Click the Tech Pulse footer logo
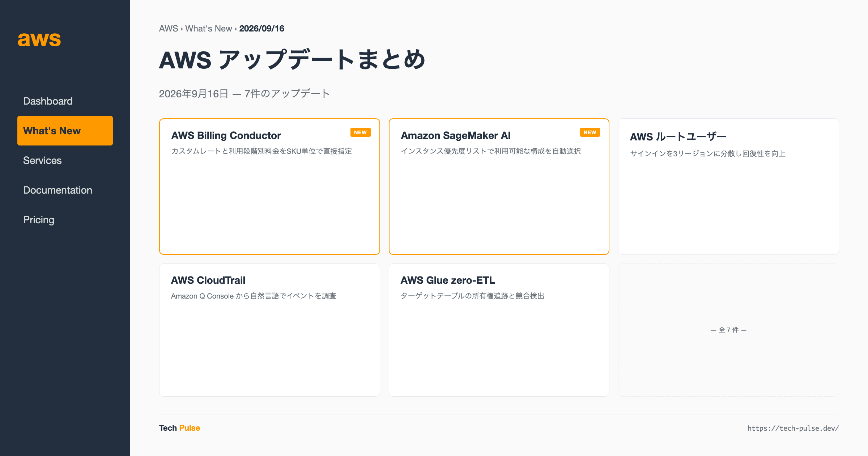868x456 pixels. [x=179, y=428]
